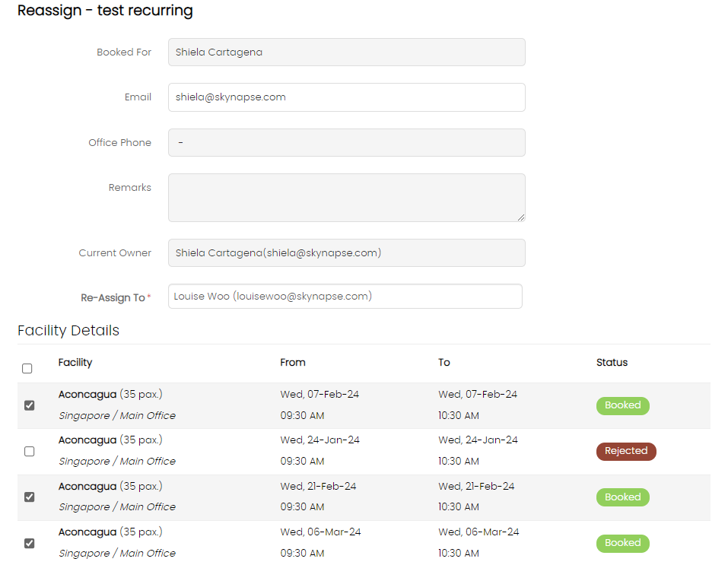Click the Booked For field

346,52
